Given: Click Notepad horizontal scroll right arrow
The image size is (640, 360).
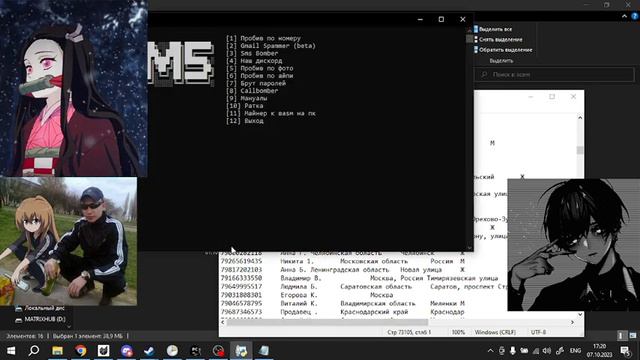Looking at the screenshot, I should 572,322.
